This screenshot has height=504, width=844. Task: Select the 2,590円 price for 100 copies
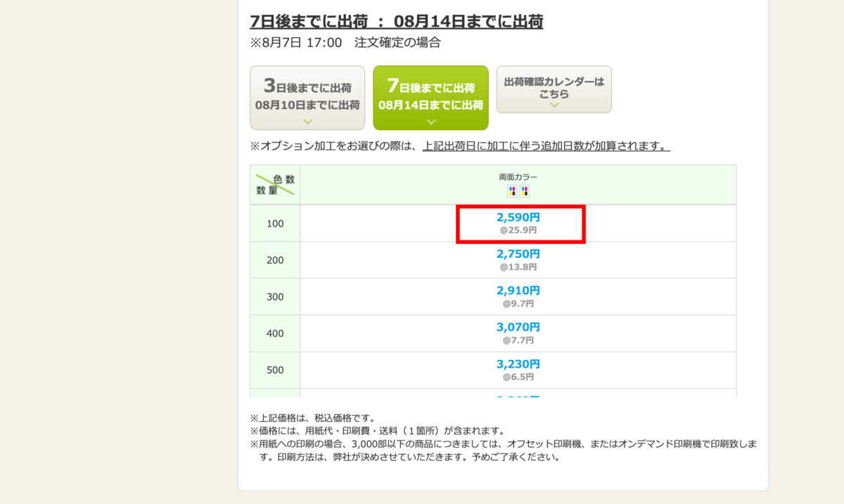(x=518, y=223)
